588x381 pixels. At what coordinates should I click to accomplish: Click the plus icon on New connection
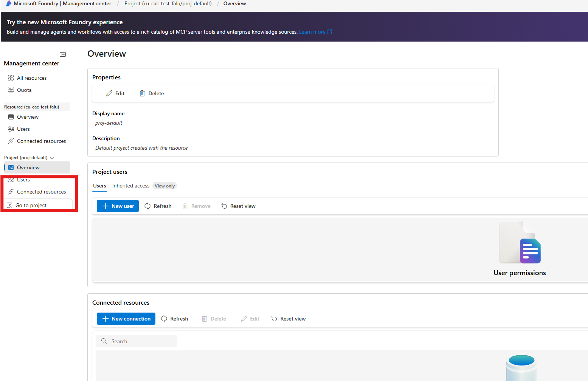(105, 319)
